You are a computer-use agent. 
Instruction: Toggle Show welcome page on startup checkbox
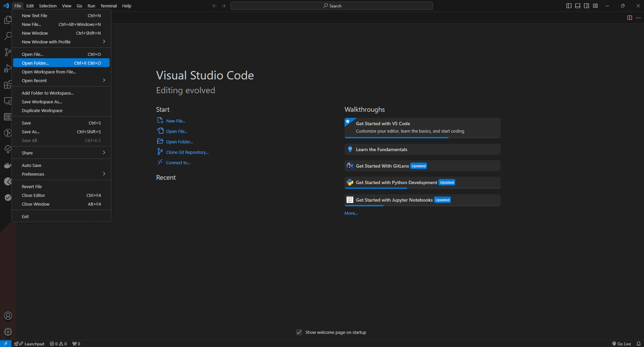(299, 332)
